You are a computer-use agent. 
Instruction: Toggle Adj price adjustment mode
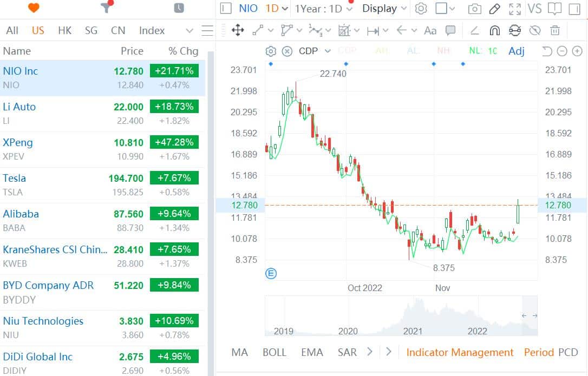point(516,51)
